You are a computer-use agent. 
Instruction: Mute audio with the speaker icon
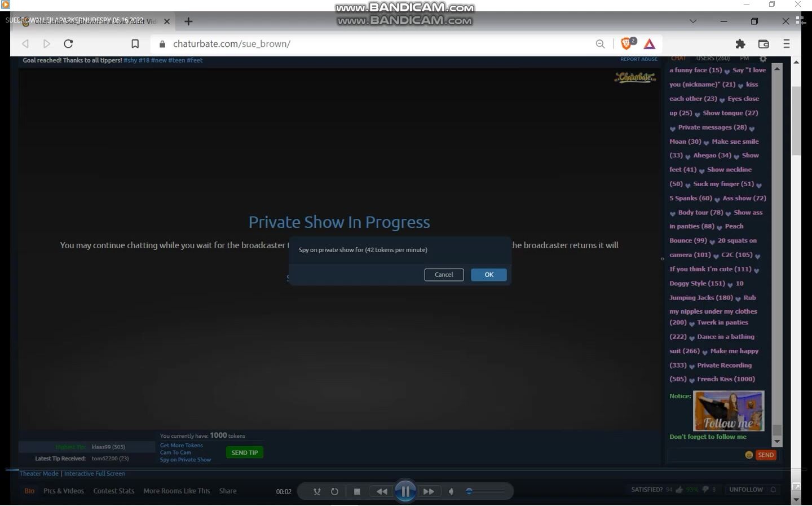[x=451, y=491]
